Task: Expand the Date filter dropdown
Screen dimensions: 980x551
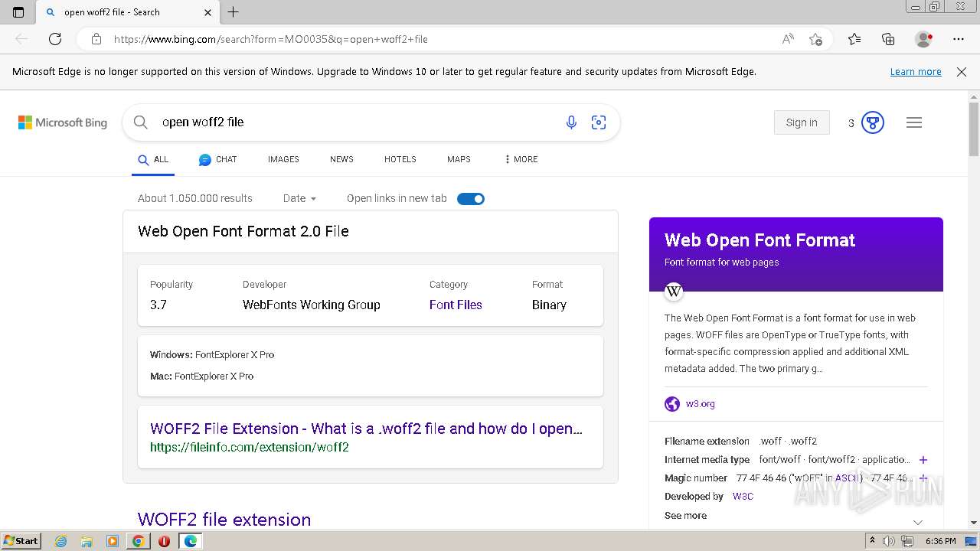Action: click(299, 198)
